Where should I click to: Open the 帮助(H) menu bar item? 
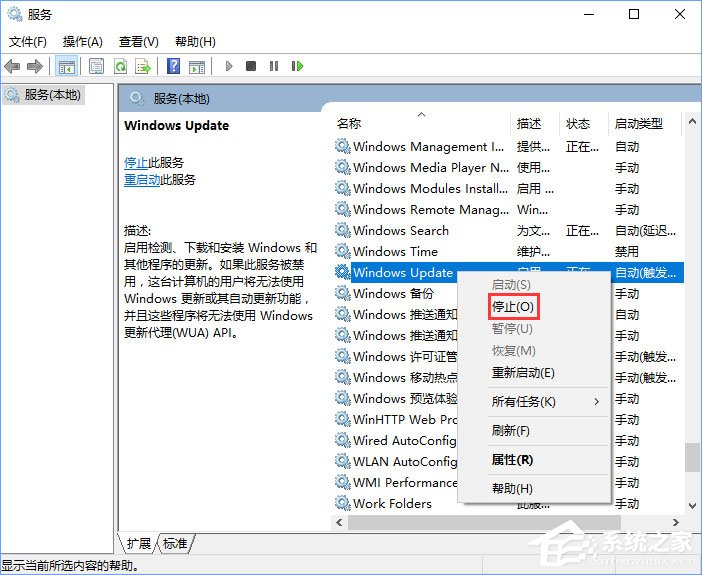[x=195, y=42]
